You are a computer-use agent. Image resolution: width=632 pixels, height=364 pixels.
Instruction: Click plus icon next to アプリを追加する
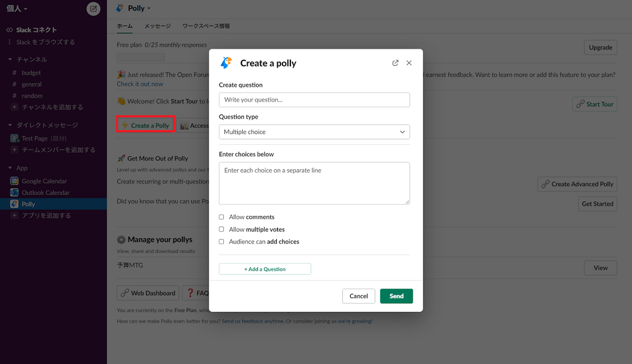pyautogui.click(x=14, y=215)
